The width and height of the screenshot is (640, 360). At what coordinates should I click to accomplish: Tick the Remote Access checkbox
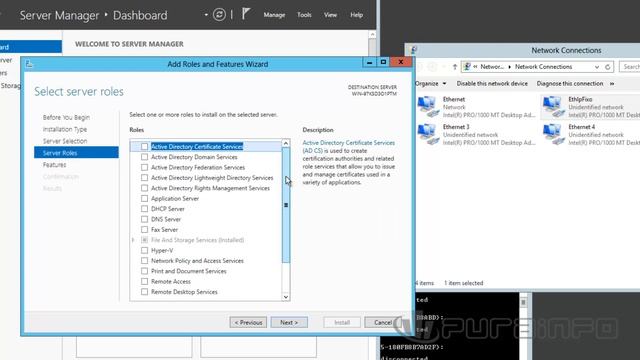point(144,281)
